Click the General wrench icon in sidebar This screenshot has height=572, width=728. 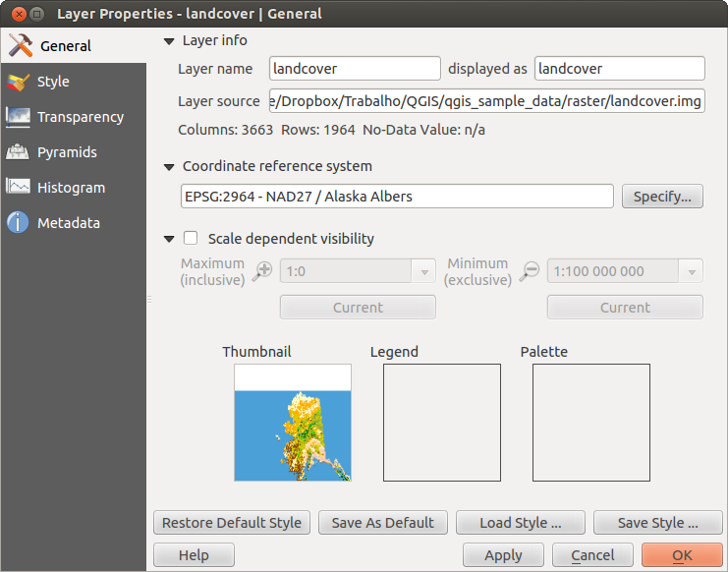tap(20, 45)
